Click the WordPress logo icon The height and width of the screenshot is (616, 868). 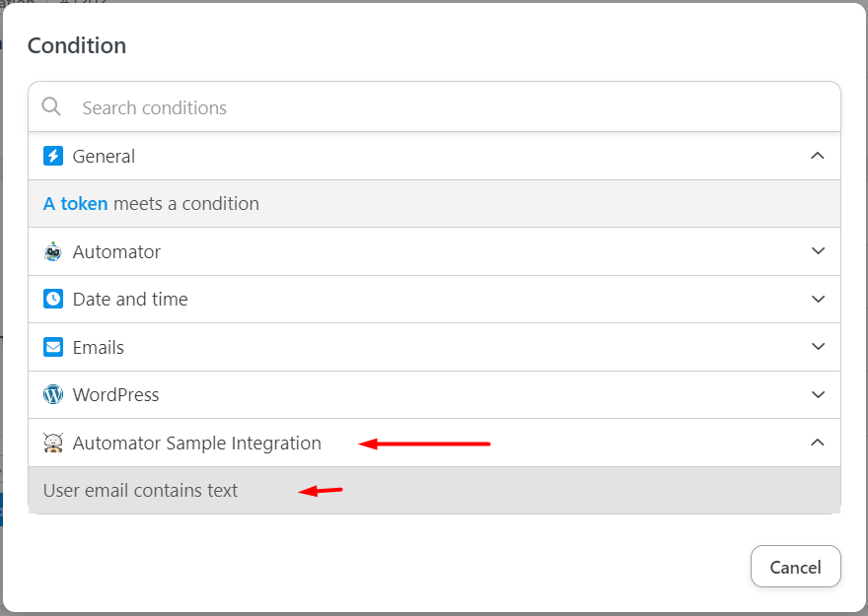53,394
